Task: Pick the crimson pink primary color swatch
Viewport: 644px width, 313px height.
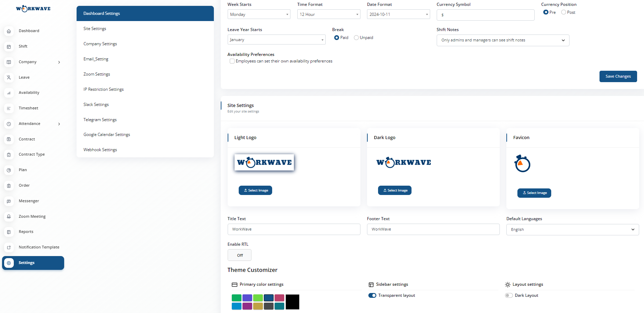Action: pos(279,298)
